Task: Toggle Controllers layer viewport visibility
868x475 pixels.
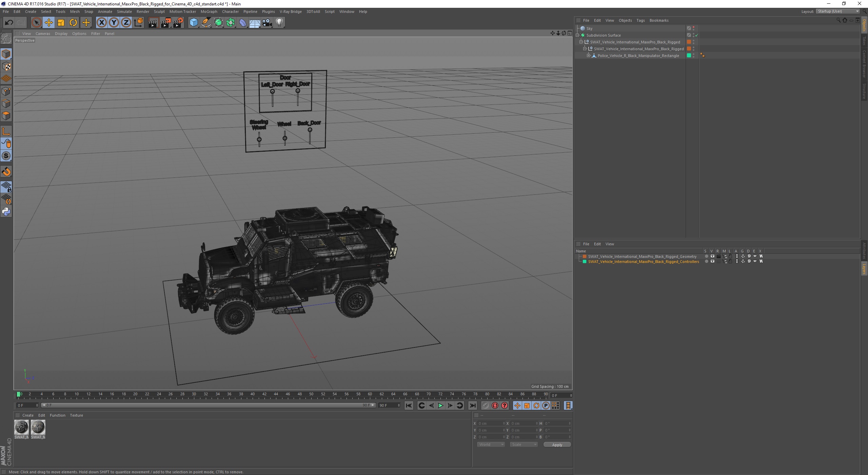Action: (712, 262)
